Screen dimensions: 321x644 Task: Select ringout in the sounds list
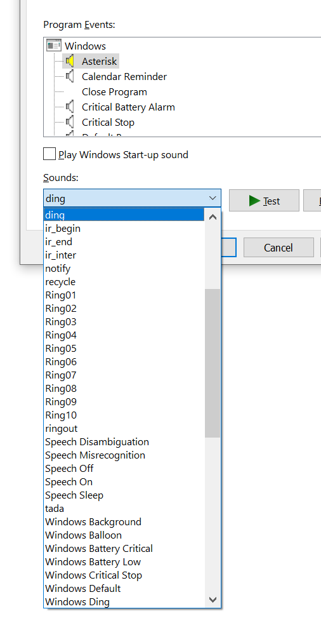124,428
